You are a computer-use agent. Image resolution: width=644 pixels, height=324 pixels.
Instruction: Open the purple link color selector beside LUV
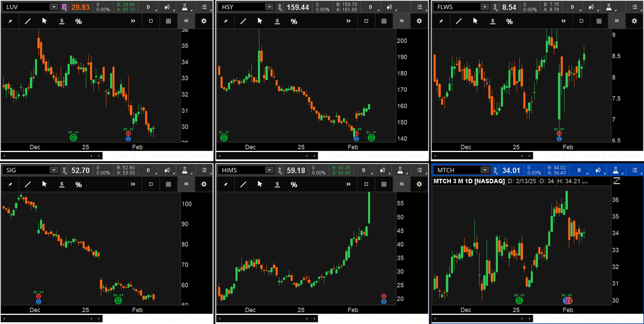tap(64, 7)
